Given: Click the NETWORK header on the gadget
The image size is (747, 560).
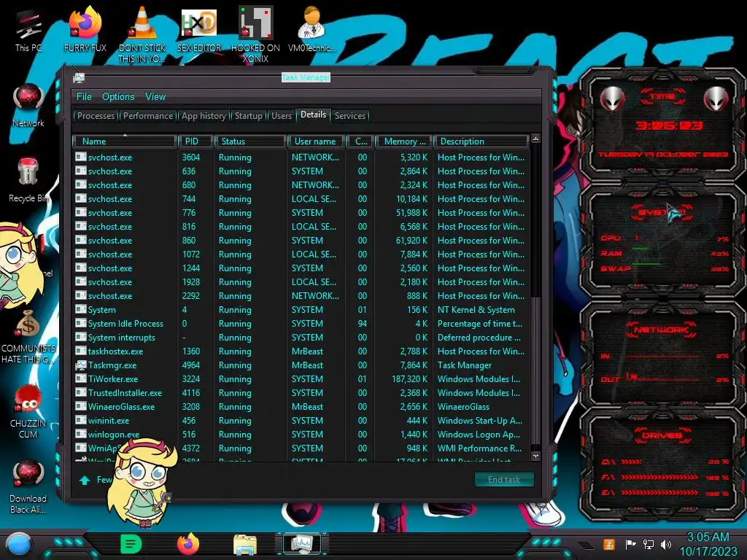Looking at the screenshot, I should (x=661, y=329).
